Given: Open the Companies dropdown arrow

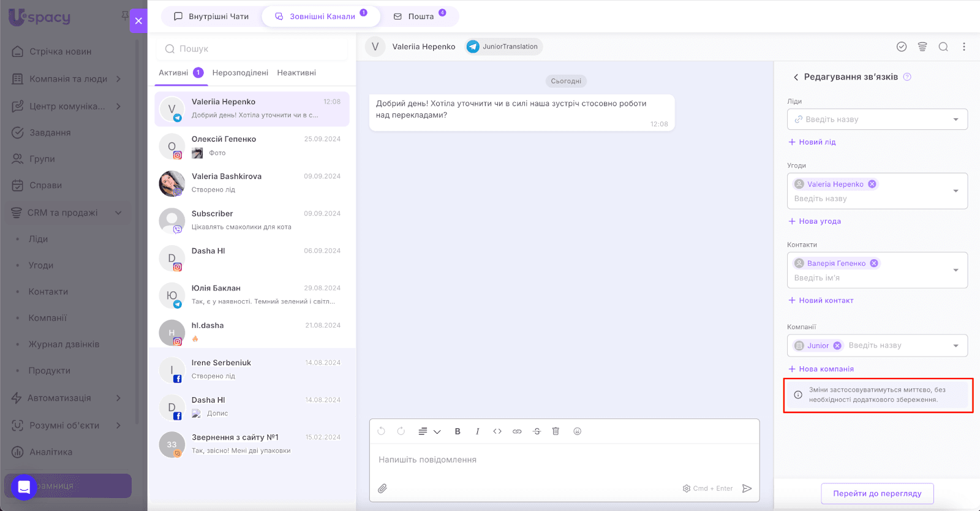Looking at the screenshot, I should tap(956, 346).
